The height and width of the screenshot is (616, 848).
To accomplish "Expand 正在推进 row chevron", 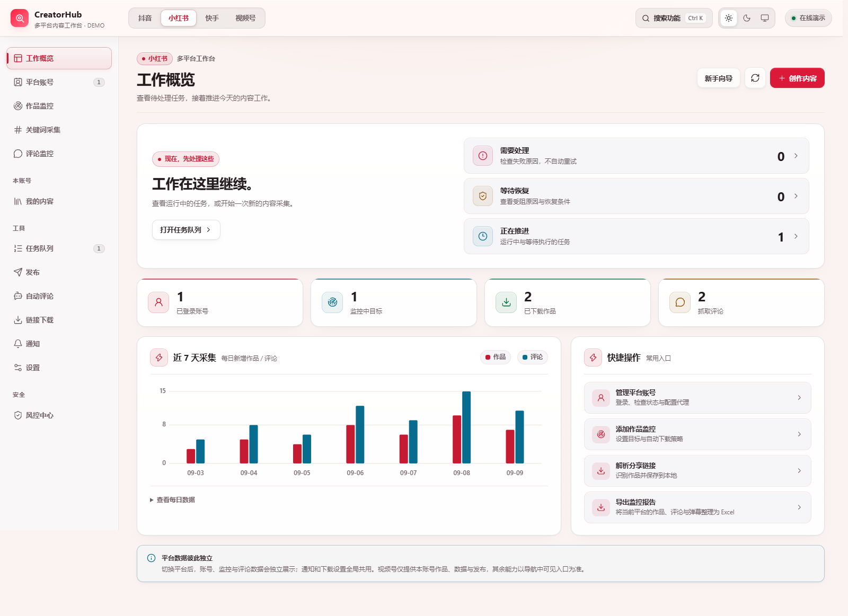I will coord(796,236).
